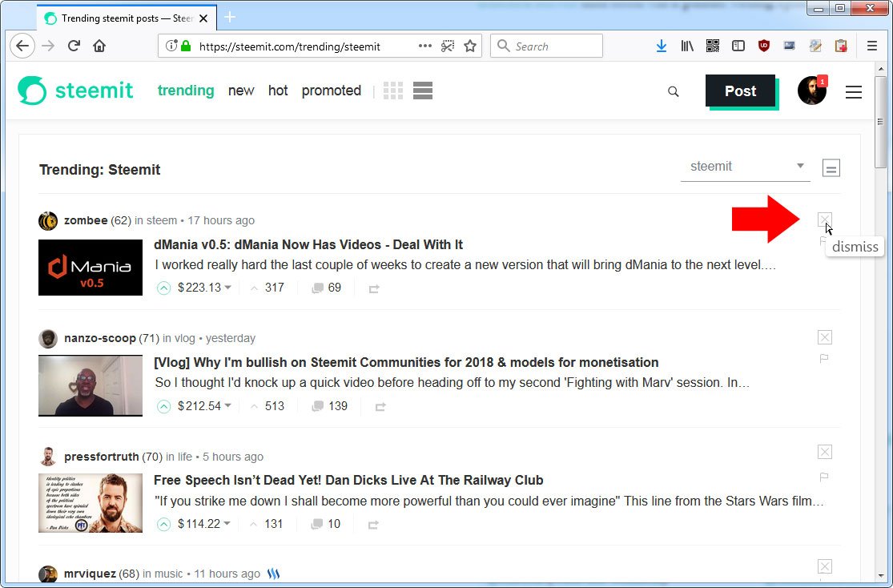Image resolution: width=893 pixels, height=588 pixels.
Task: Open comments on dMania post (69)
Action: tap(326, 288)
